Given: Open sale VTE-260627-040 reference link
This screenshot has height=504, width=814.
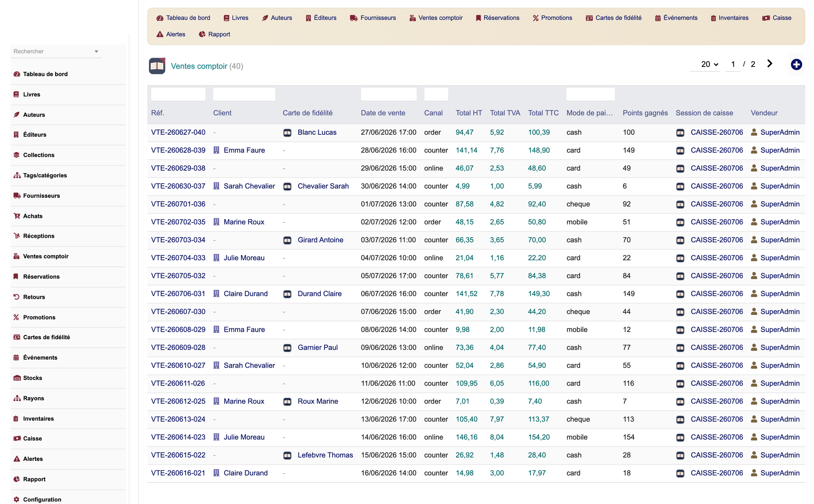Looking at the screenshot, I should click(x=178, y=132).
